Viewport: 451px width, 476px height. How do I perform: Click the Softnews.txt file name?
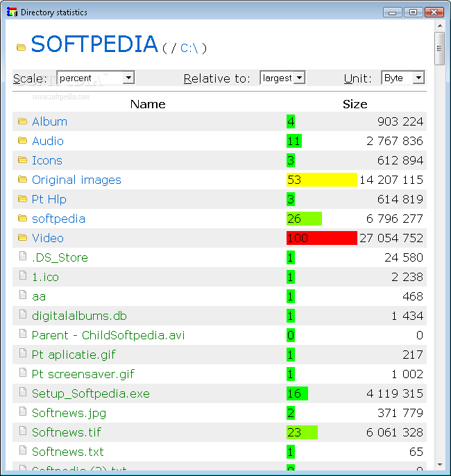coord(68,452)
